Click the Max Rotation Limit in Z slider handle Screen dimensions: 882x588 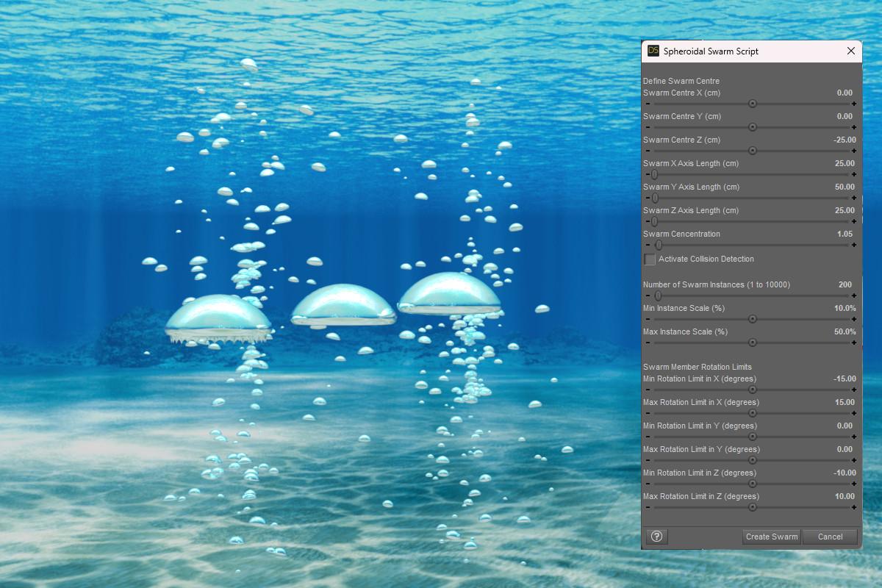pos(753,507)
